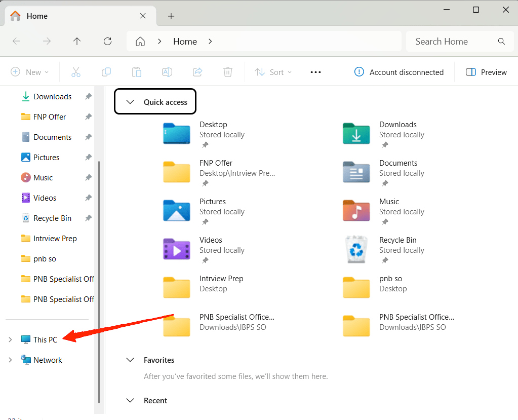Viewport: 518px width, 420px height.
Task: Collapse the Quick access section
Action: tap(130, 102)
